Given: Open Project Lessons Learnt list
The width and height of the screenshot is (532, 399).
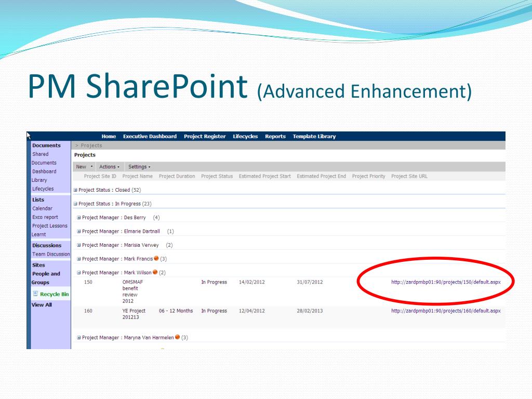Looking at the screenshot, I should [49, 230].
